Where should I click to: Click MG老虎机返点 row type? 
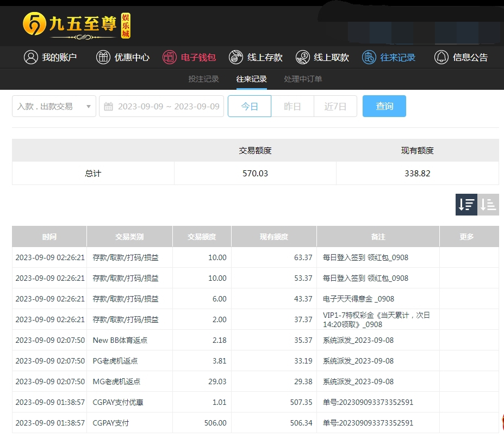click(116, 381)
